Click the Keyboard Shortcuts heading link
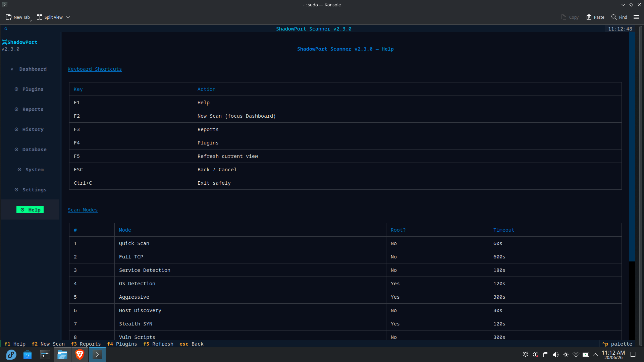 coord(95,69)
